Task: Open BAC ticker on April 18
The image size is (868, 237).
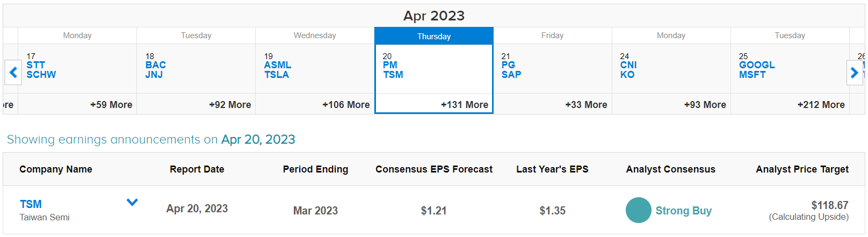Action: pos(155,65)
